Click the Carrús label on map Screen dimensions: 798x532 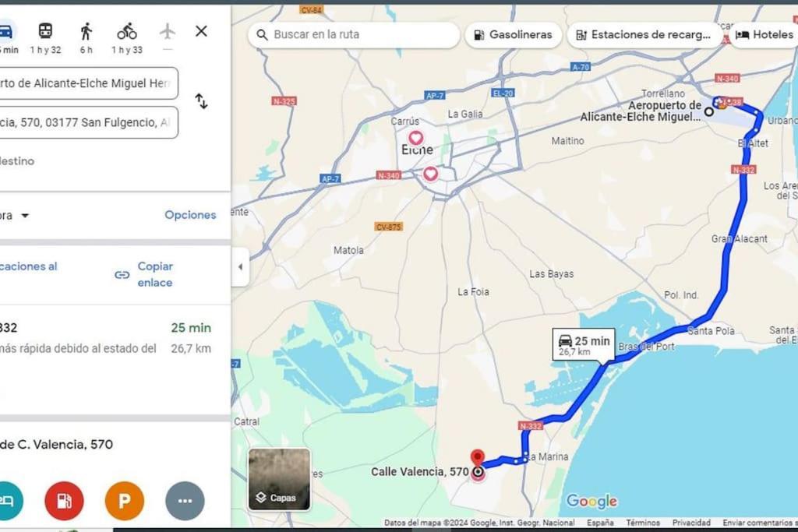point(405,121)
